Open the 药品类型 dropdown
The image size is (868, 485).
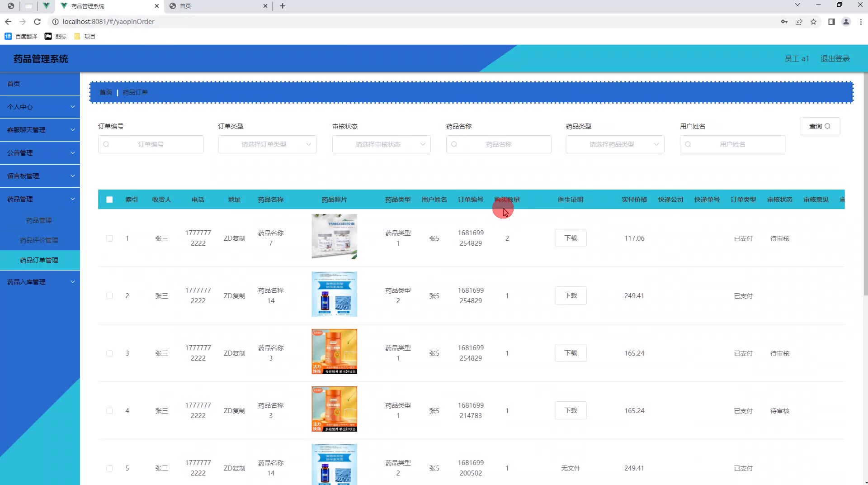point(615,144)
